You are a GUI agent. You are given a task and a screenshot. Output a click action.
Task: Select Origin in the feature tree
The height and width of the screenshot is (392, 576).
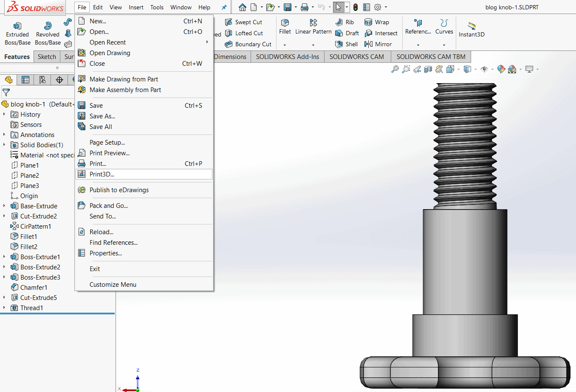tap(24, 196)
